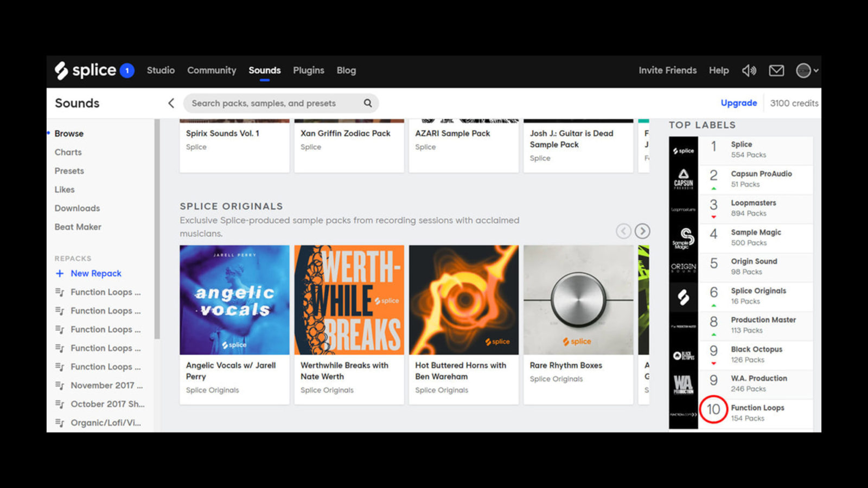This screenshot has width=868, height=488.
Task: Open Josh J.: Guitar is Dead pack
Action: (x=571, y=139)
